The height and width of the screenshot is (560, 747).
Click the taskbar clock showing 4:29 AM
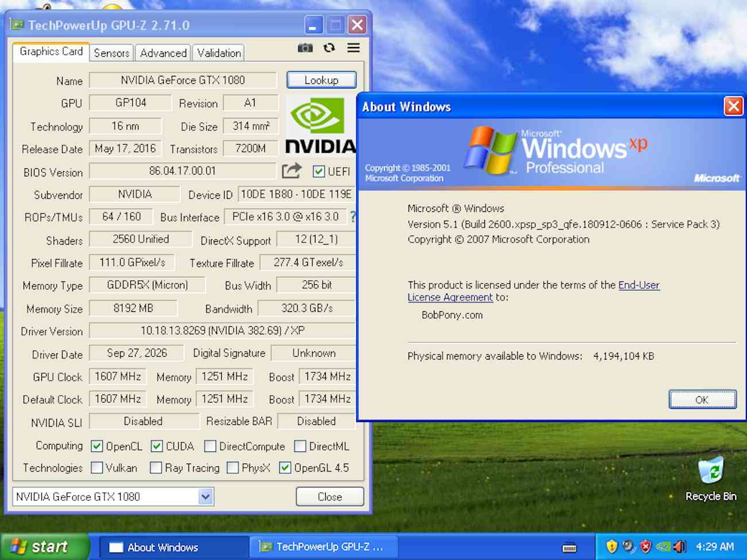(x=714, y=547)
